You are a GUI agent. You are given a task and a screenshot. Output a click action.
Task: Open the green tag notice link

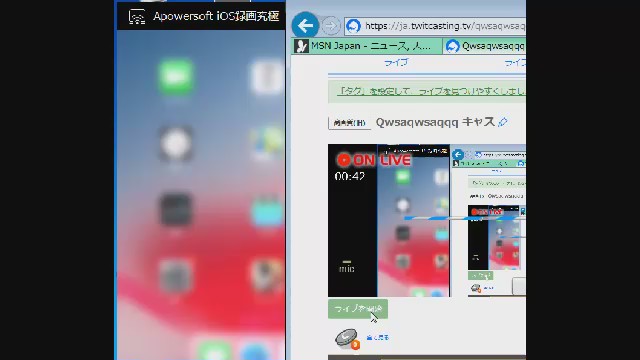pos(431,91)
